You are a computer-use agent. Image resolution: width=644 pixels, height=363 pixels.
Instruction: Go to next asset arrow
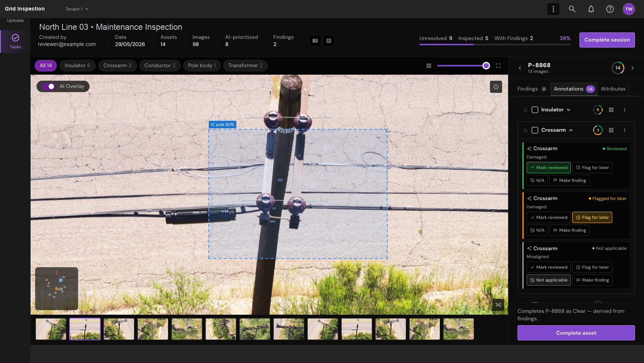pyautogui.click(x=633, y=68)
